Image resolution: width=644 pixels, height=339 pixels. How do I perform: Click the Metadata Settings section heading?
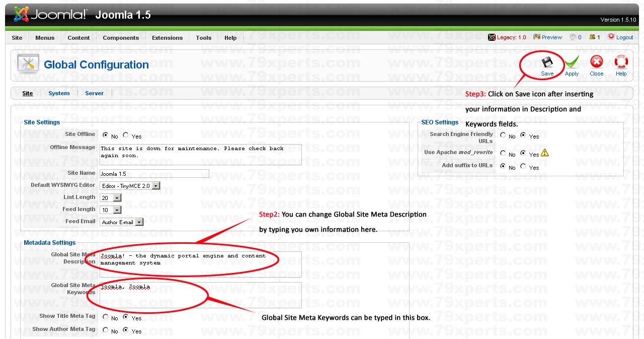(50, 243)
